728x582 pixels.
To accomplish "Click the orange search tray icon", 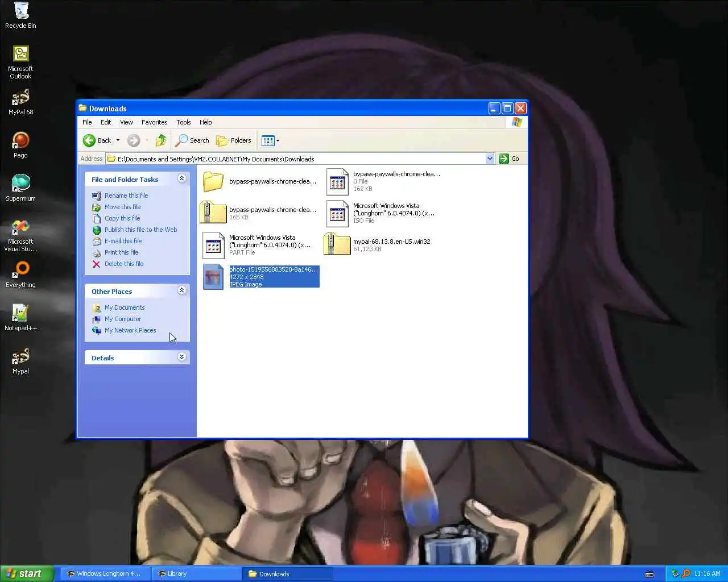I will [x=686, y=573].
